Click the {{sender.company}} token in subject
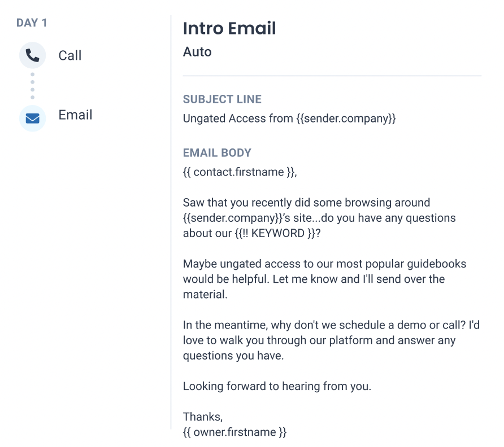The height and width of the screenshot is (447, 504). tap(346, 119)
